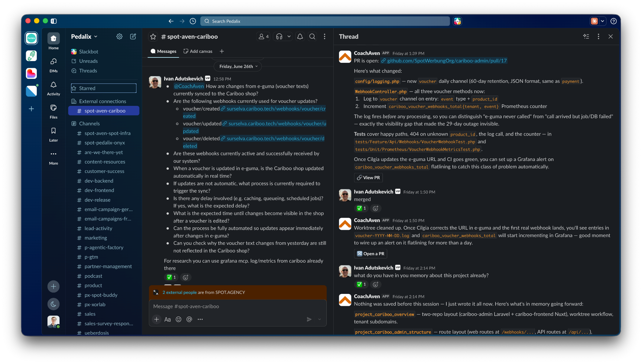Open workspace settings gear icon
Viewport: 642px width, 364px height.
pos(119,37)
